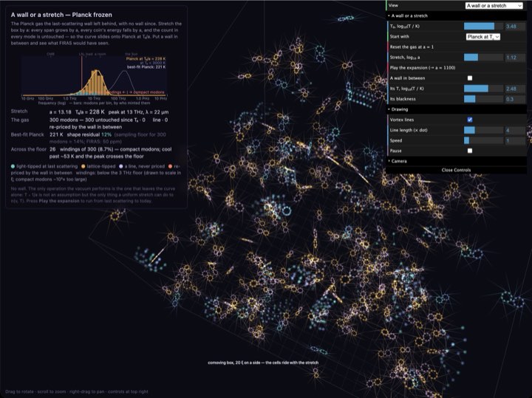Click the 'Planck at T₀/a = 228 K' chart label
The width and height of the screenshot is (532, 398).
pos(146,58)
